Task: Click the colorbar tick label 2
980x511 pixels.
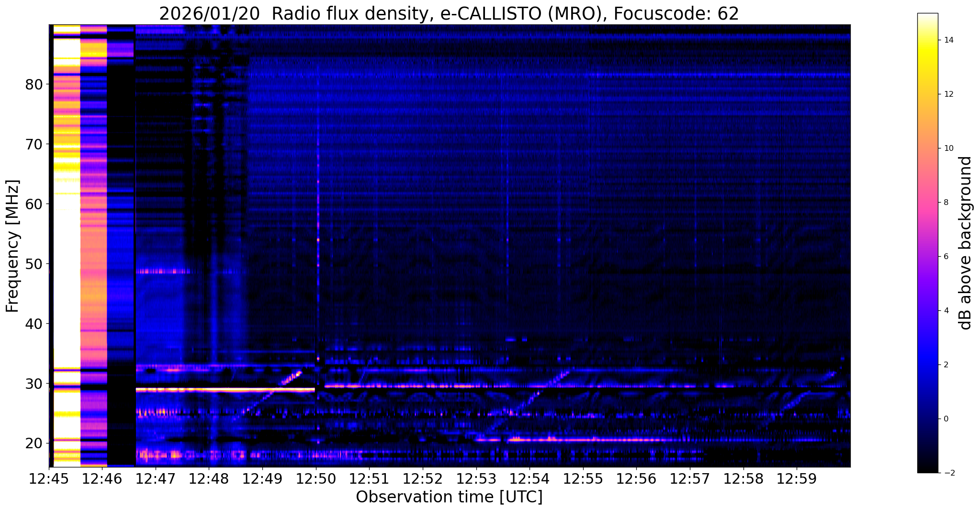Action: coord(945,365)
